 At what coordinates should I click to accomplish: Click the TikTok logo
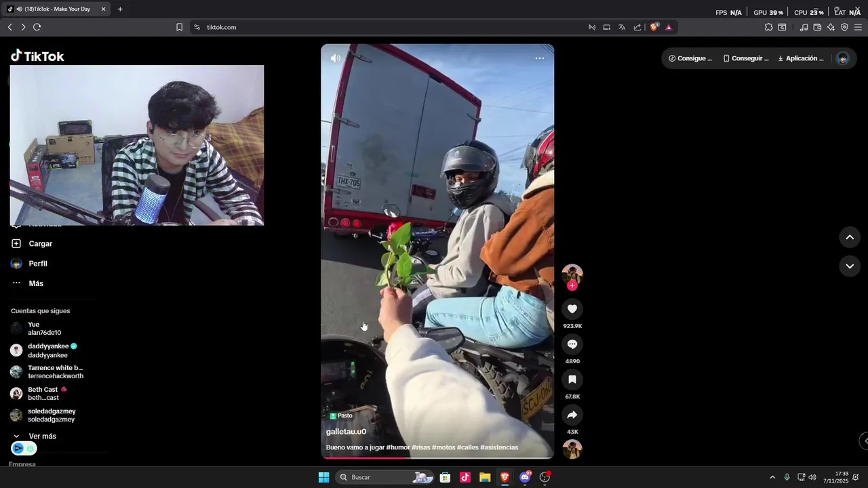[x=37, y=56]
